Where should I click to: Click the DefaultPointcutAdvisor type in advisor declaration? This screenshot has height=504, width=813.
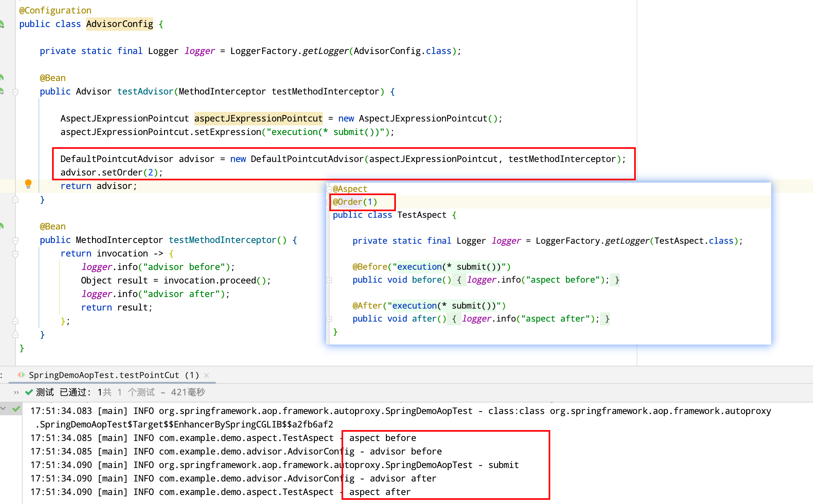pos(117,159)
